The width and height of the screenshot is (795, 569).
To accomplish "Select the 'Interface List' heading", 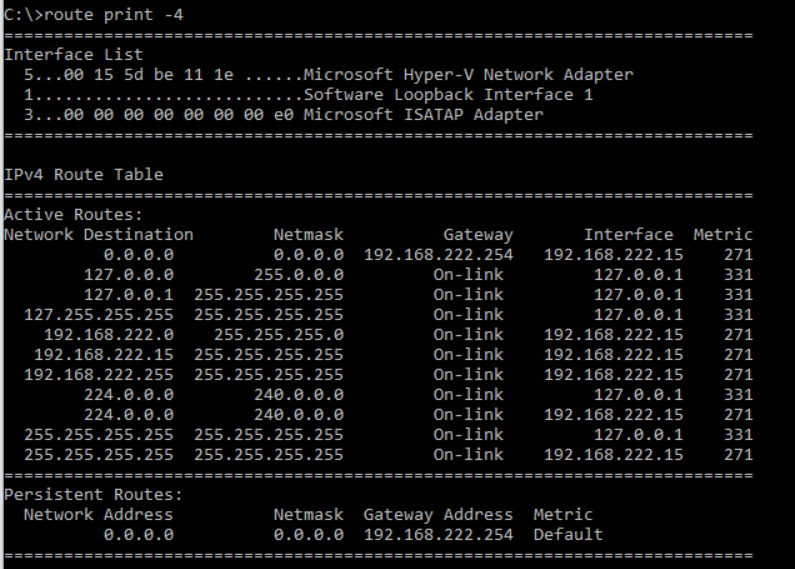I will coord(74,54).
